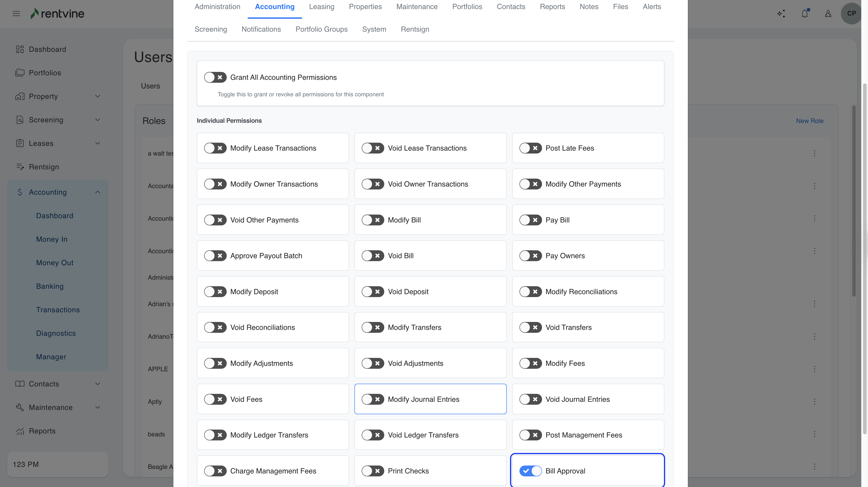
Task: Open the notifications bell icon
Action: click(805, 14)
